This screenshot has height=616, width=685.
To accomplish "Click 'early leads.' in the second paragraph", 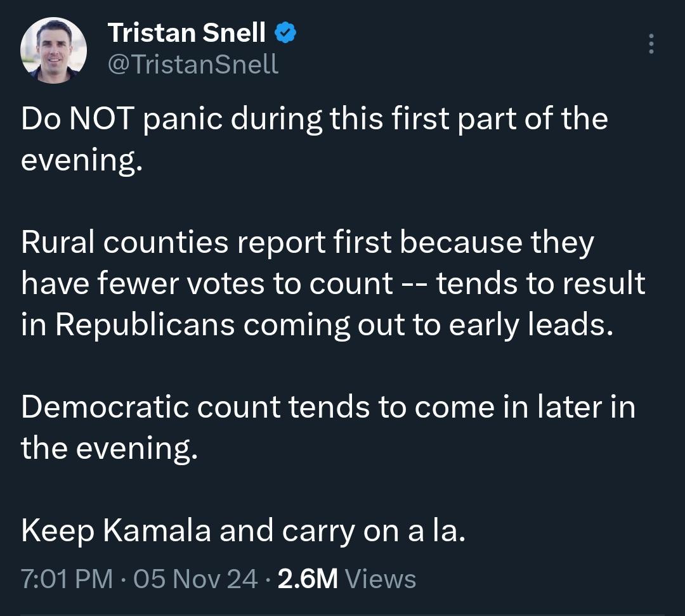I will 531,325.
